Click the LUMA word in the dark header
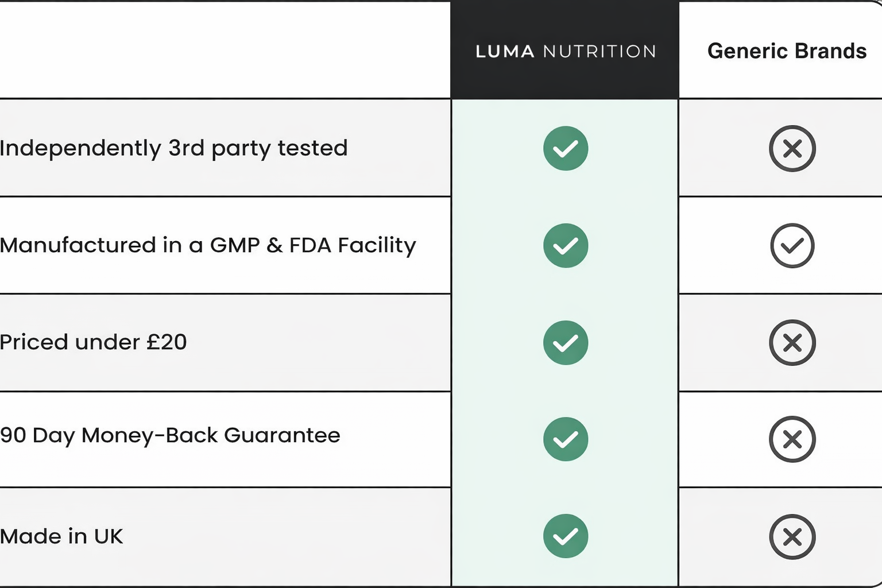Screen dimensions: 882x588 [505, 52]
